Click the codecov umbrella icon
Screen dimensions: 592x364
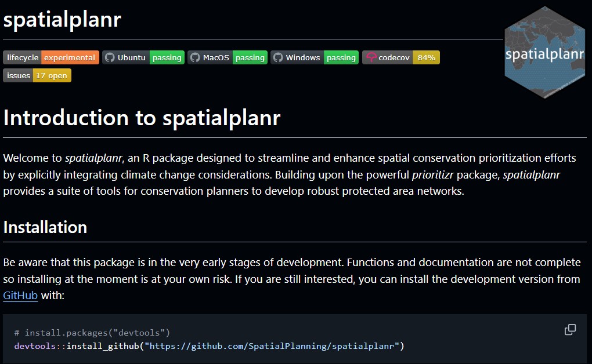click(x=371, y=57)
